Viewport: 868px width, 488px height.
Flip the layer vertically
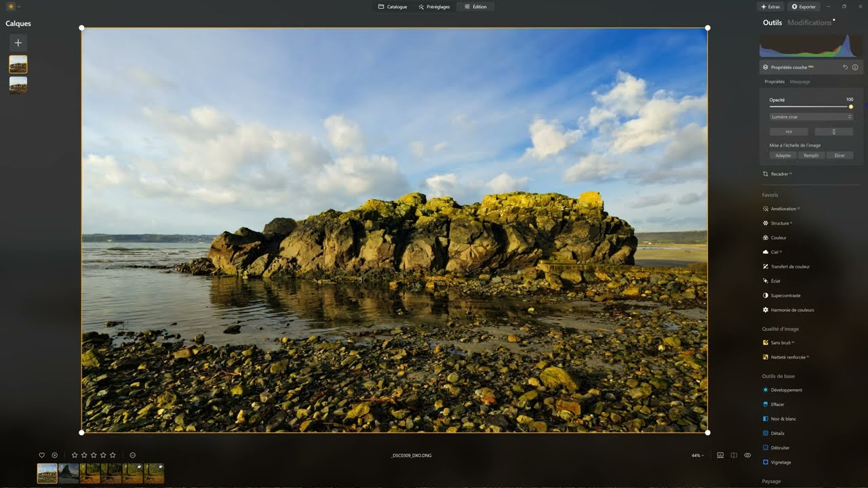click(833, 131)
